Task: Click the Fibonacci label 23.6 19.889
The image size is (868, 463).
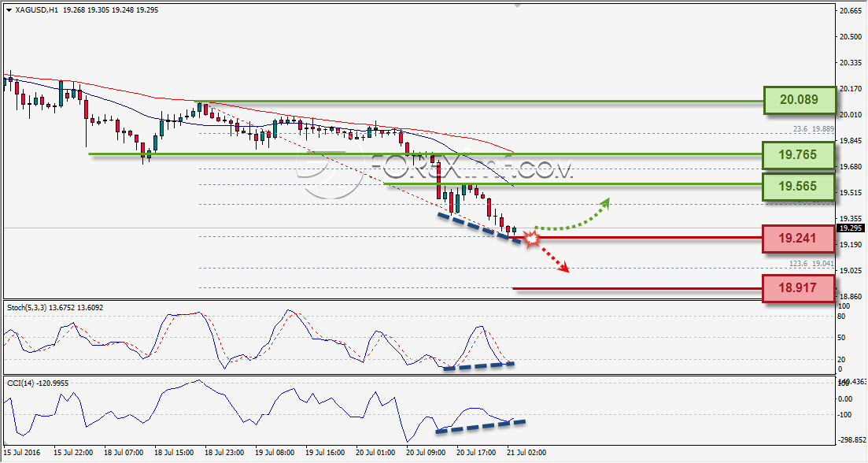Action: point(813,128)
